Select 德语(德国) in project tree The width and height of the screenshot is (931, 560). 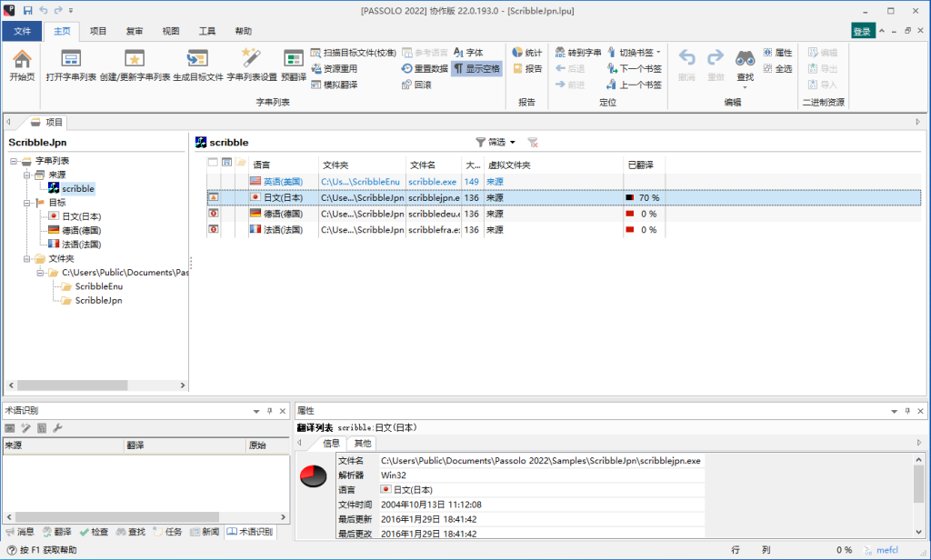[x=81, y=230]
